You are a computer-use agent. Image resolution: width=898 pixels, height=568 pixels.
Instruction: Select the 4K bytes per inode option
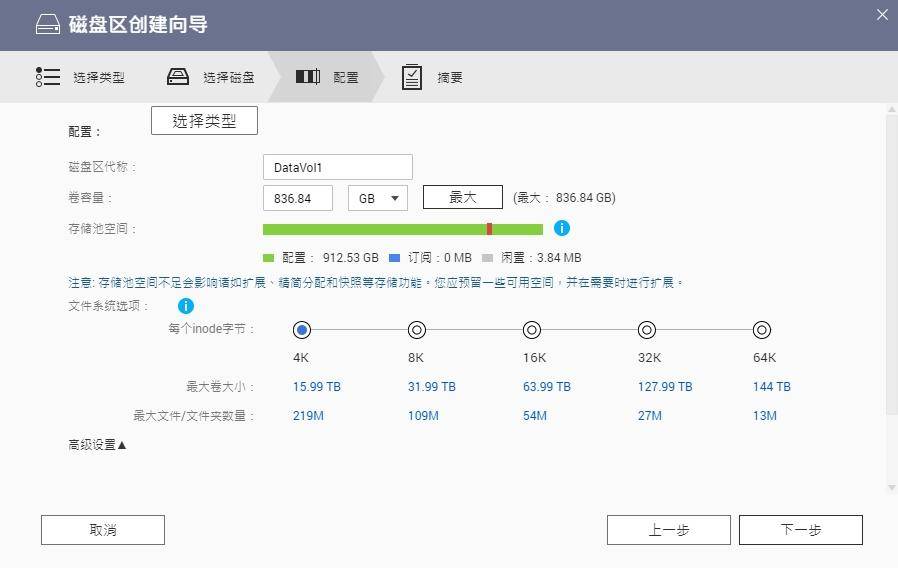click(302, 330)
